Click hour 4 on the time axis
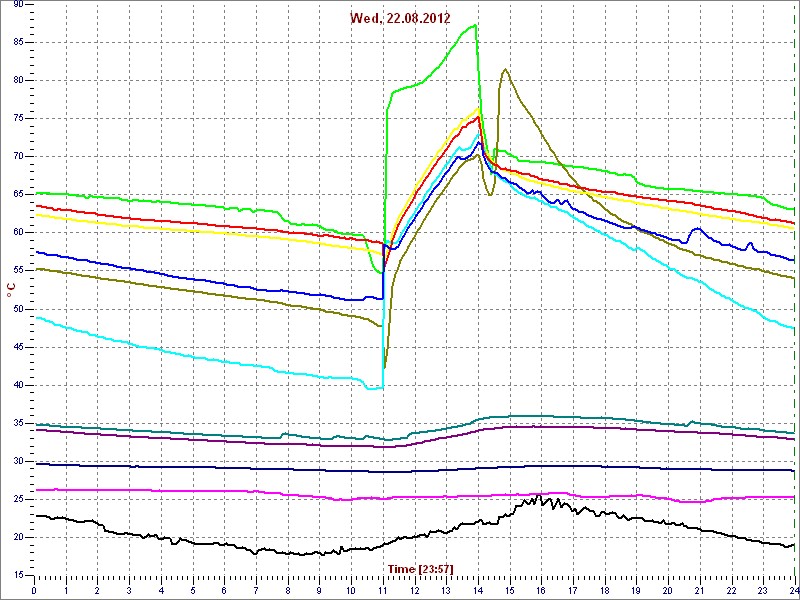800x600 pixels. (161, 590)
